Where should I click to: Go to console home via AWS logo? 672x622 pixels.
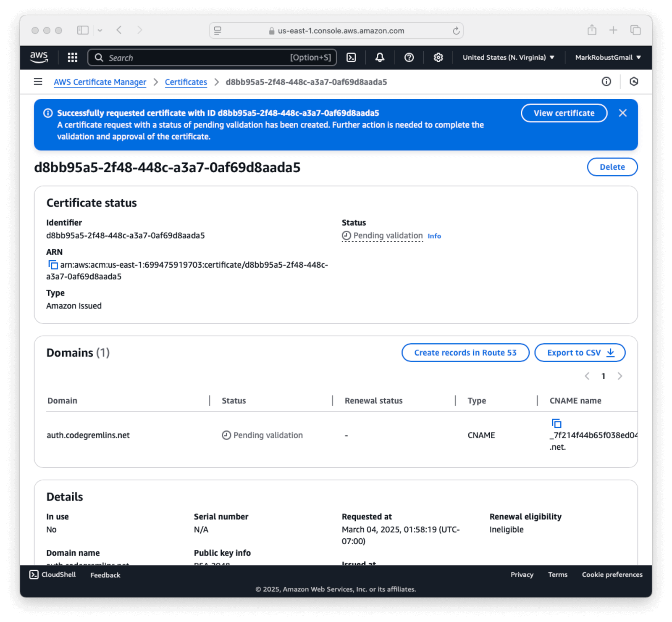pyautogui.click(x=39, y=58)
